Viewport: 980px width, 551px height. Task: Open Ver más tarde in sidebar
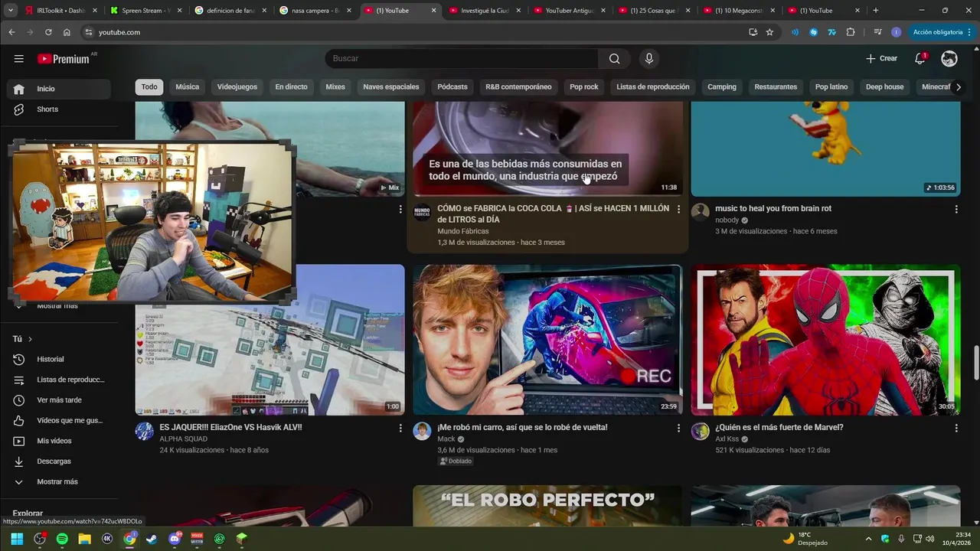coord(60,400)
